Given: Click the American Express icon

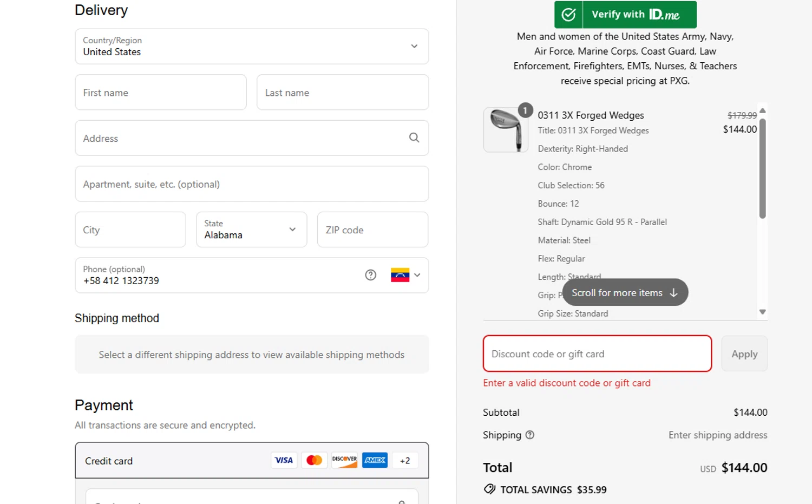Looking at the screenshot, I should [x=375, y=460].
